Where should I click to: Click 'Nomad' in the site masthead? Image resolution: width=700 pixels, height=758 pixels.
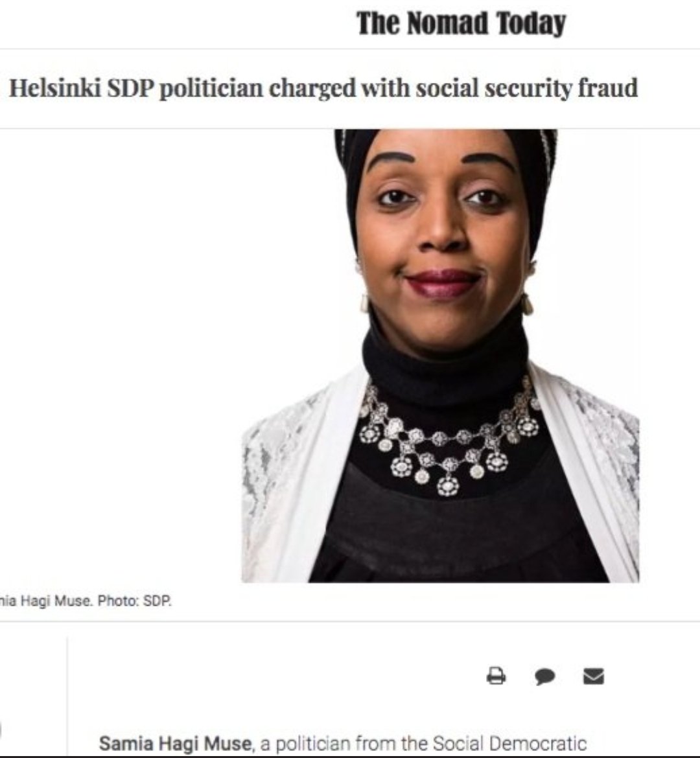click(x=447, y=23)
